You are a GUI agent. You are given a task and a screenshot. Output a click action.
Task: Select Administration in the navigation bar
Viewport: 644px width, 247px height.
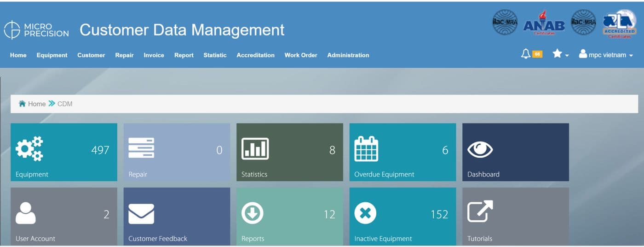348,55
